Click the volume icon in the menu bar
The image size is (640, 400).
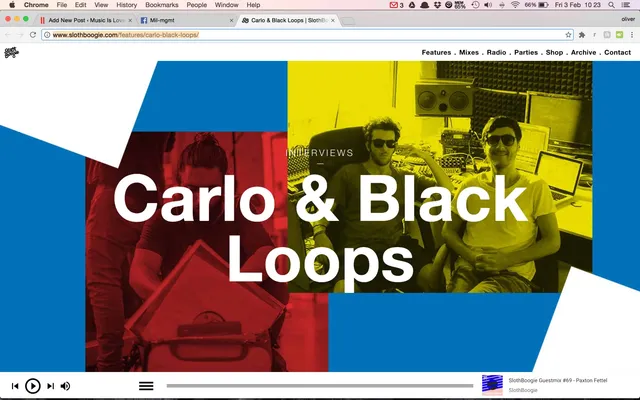pos(488,5)
